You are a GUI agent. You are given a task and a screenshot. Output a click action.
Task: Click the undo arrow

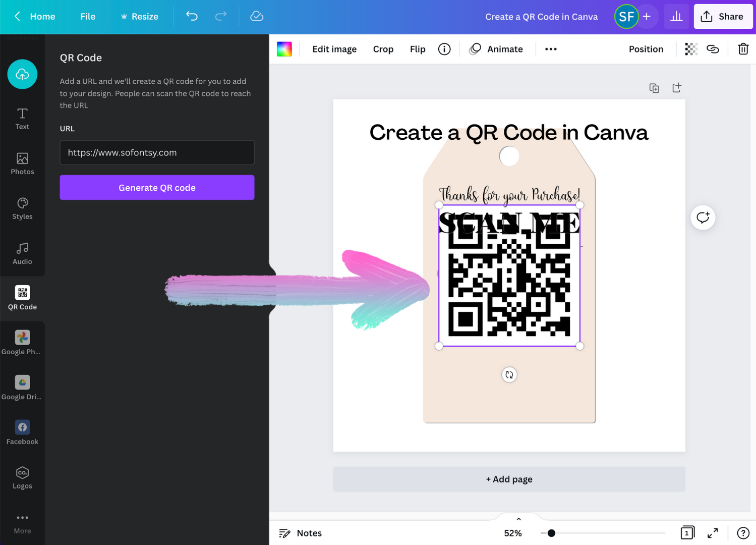pos(192,16)
